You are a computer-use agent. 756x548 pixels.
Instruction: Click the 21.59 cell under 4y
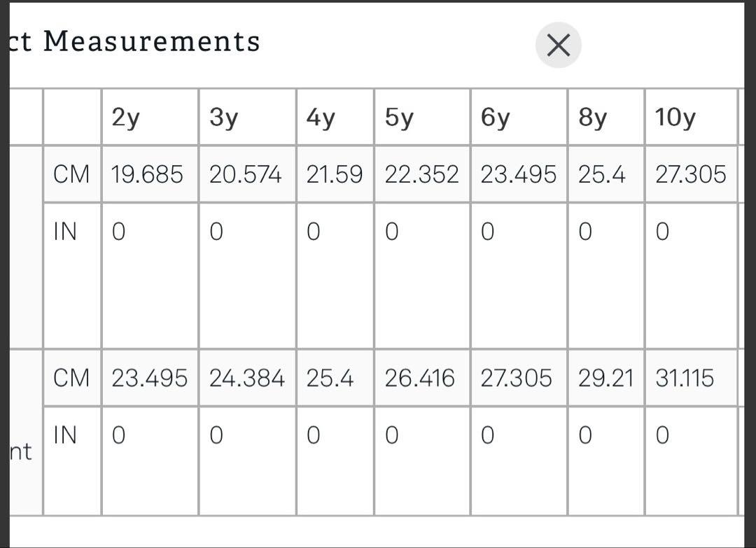335,174
